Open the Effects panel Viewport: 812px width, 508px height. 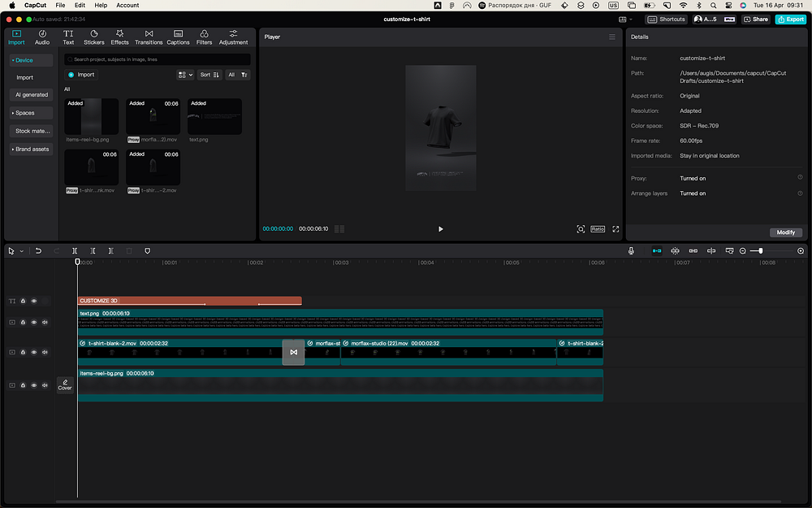click(119, 37)
